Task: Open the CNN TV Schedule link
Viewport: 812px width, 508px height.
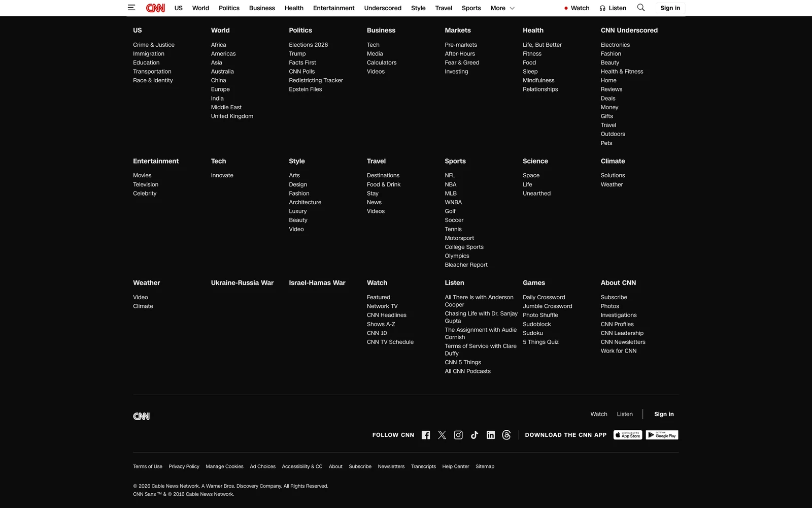Action: (x=390, y=342)
